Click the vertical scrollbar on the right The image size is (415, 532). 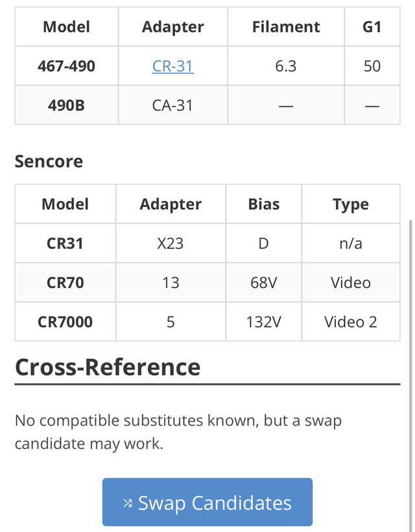(410, 373)
